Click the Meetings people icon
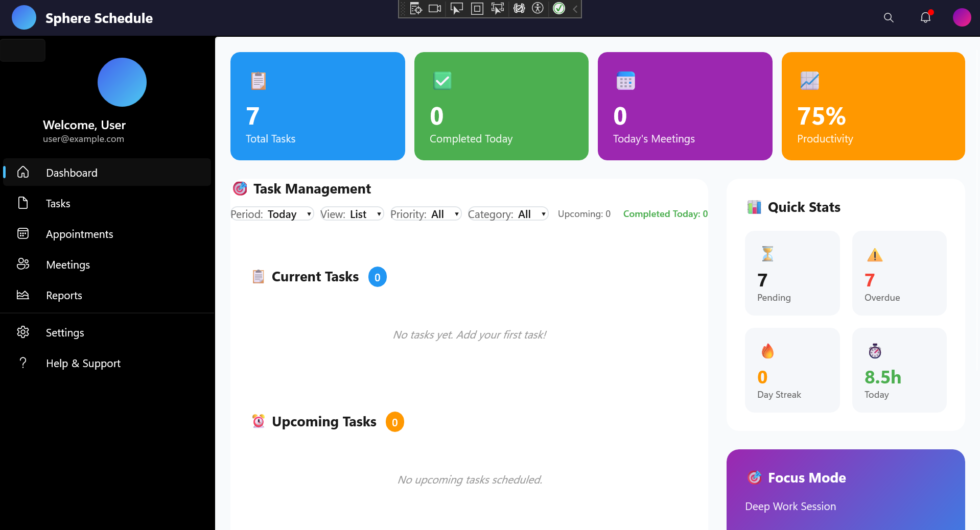The width and height of the screenshot is (980, 530). coord(23,264)
